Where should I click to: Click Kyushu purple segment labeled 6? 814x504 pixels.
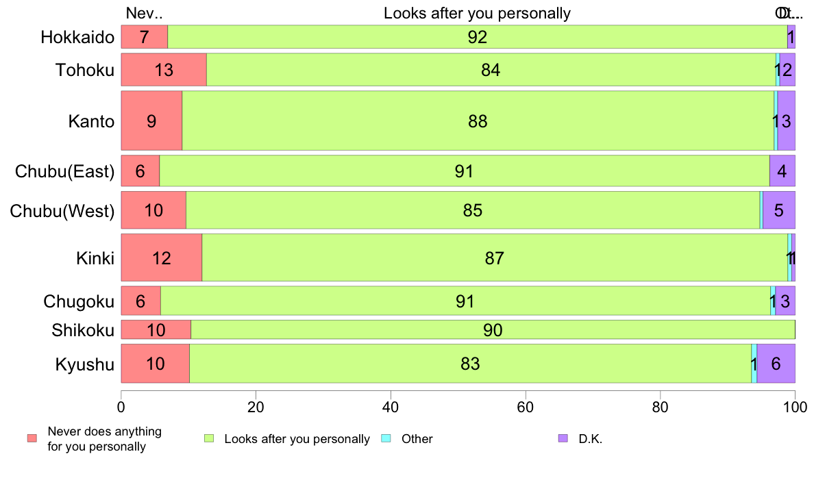click(x=776, y=364)
